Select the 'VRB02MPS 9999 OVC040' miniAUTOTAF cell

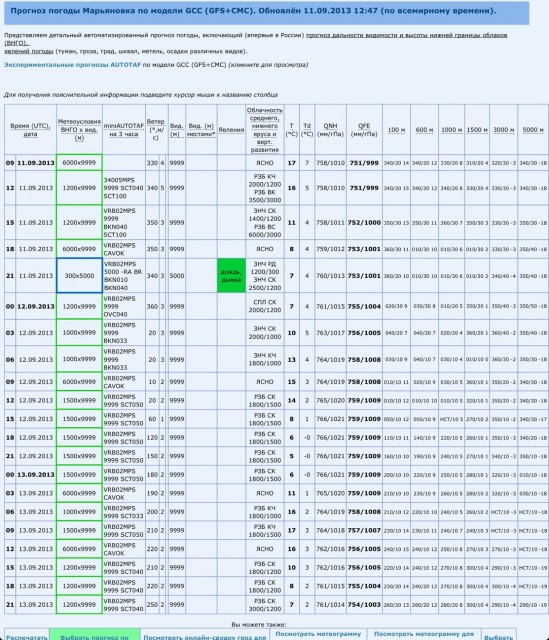pyautogui.click(x=124, y=306)
